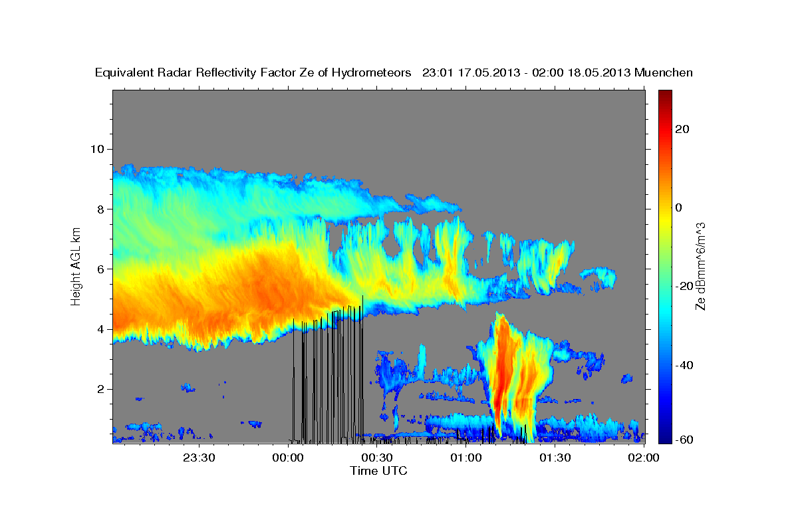Click the 'Time UTC' axis label
The width and height of the screenshot is (798, 532).
pyautogui.click(x=378, y=471)
